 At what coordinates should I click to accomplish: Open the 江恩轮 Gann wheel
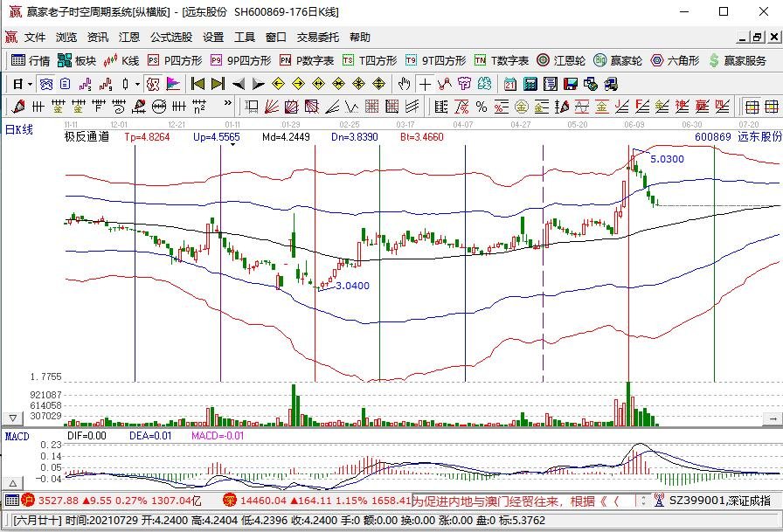[x=561, y=60]
